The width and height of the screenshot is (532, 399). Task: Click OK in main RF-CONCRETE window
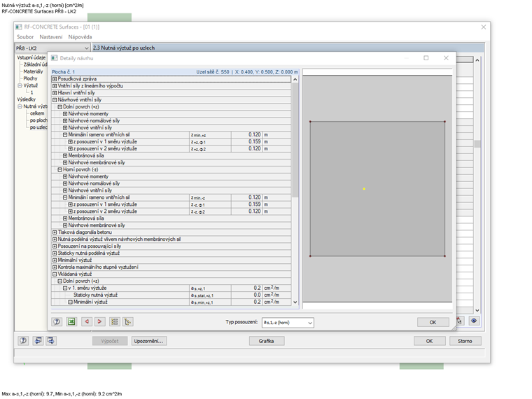[x=430, y=341]
